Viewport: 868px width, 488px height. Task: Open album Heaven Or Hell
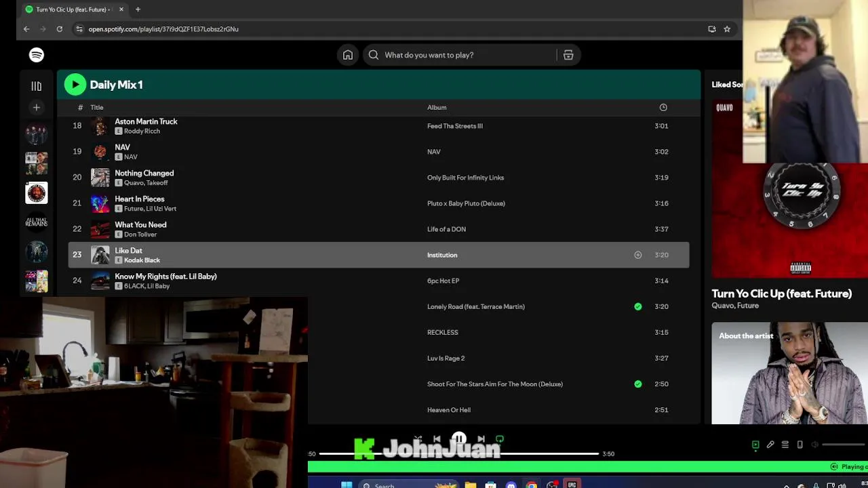click(449, 409)
